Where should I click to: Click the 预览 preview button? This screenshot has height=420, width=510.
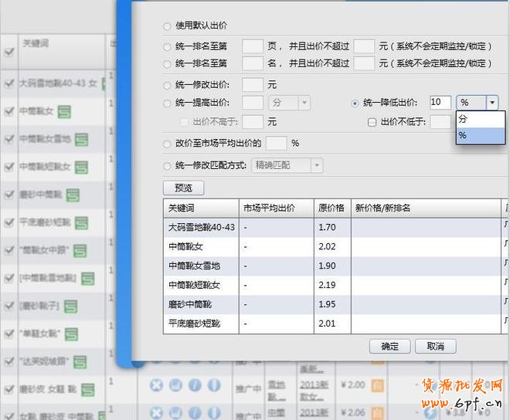[x=183, y=188]
